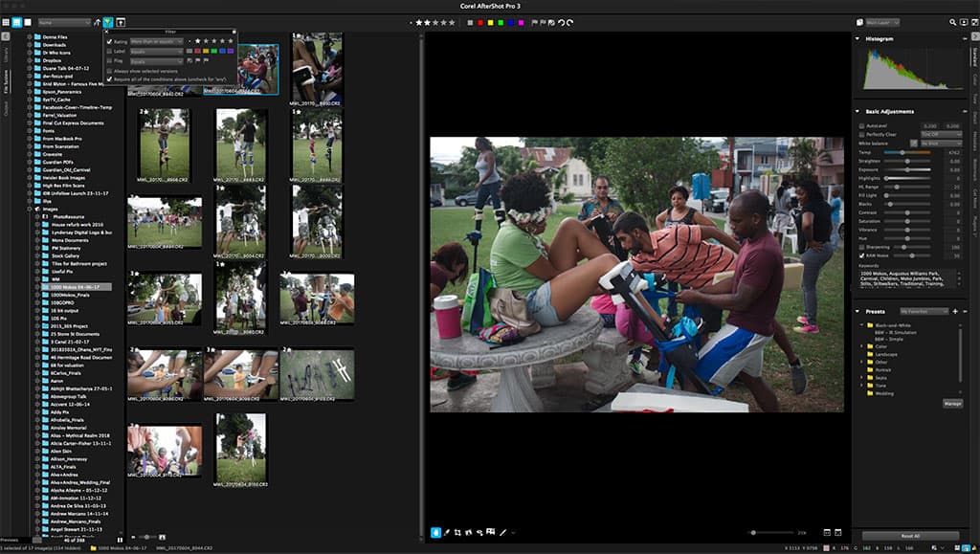Open the Output side tab
The image size is (980, 554).
5,109
